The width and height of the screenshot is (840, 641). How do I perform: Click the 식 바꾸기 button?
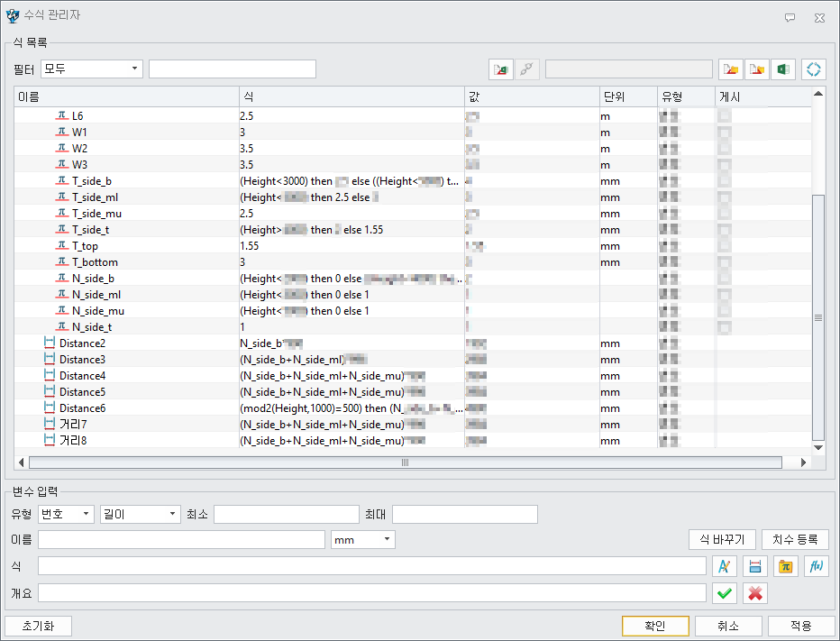722,539
